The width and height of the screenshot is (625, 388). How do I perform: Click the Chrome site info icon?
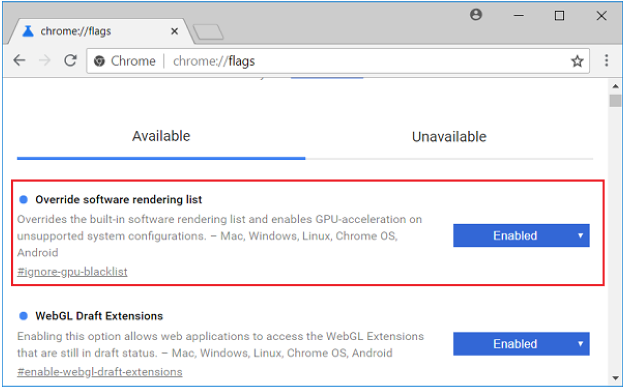point(99,61)
